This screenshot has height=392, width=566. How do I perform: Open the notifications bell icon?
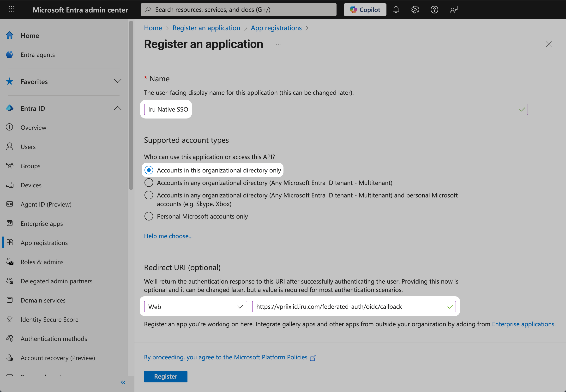coord(396,10)
